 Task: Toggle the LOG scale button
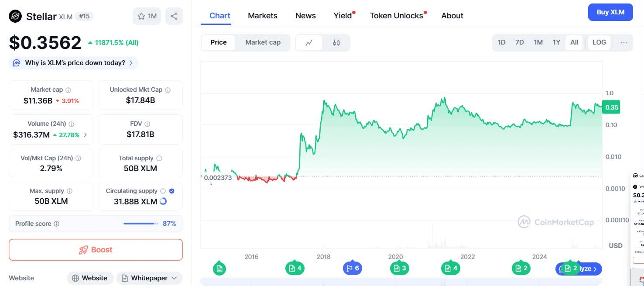pos(599,43)
